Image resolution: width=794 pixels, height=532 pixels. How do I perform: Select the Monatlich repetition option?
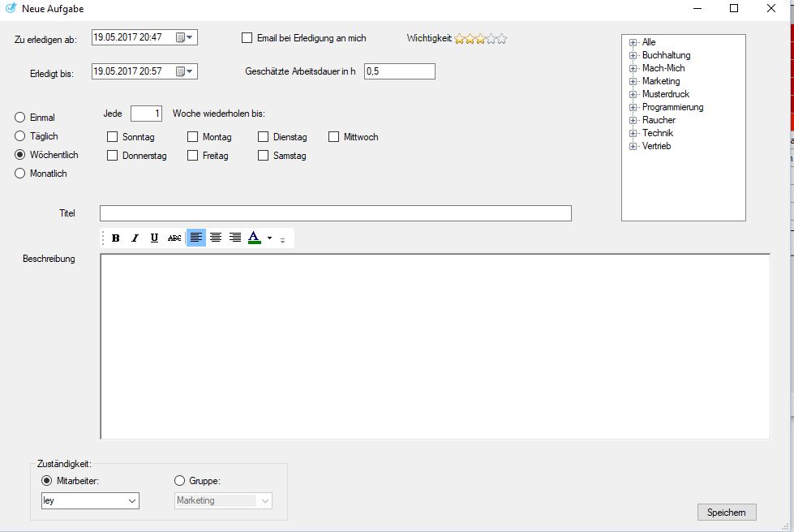pyautogui.click(x=19, y=174)
